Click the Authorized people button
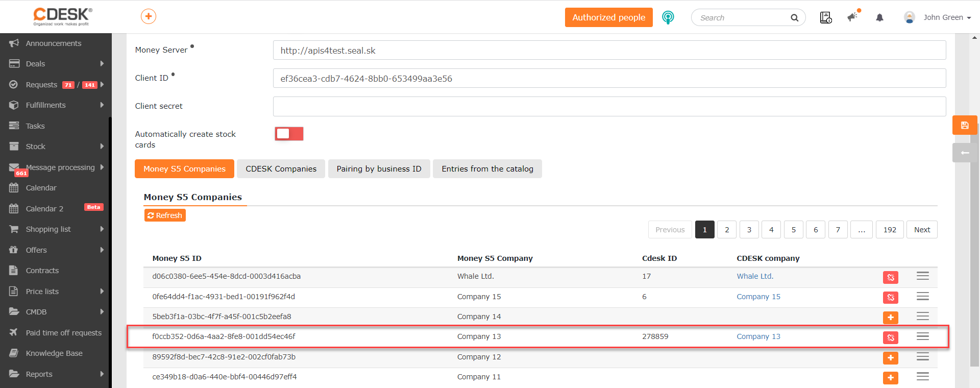 point(609,17)
